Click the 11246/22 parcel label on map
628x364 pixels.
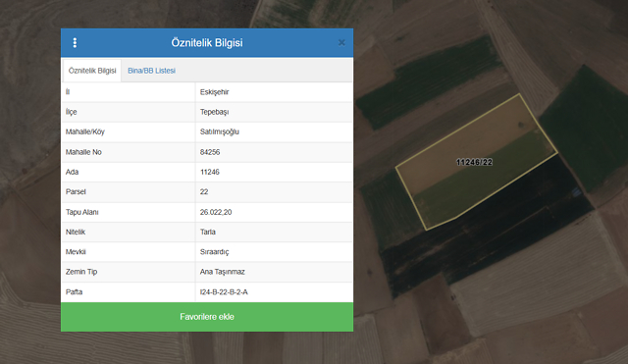click(x=474, y=162)
